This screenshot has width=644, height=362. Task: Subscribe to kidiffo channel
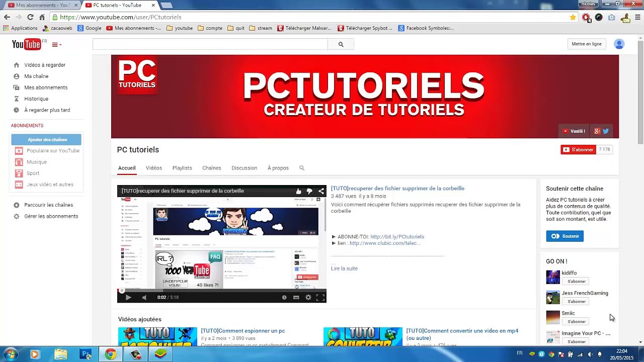(577, 282)
